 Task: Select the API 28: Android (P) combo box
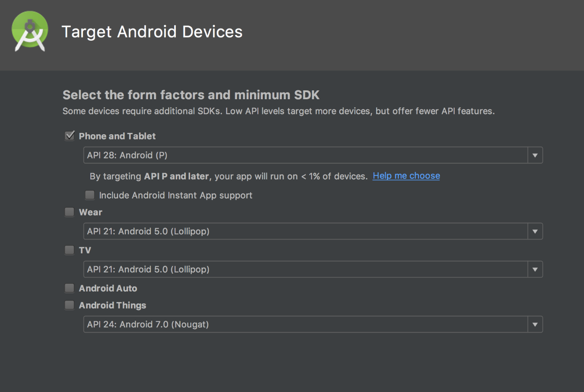(313, 155)
